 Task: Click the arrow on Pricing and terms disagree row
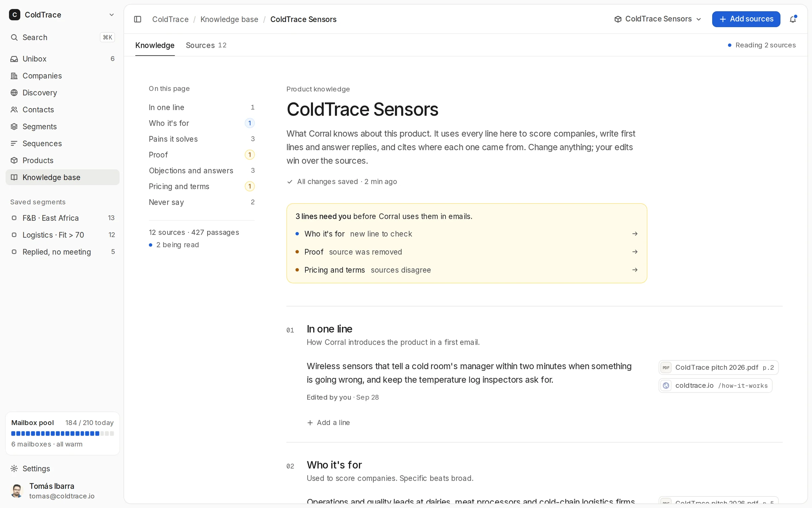click(x=635, y=270)
